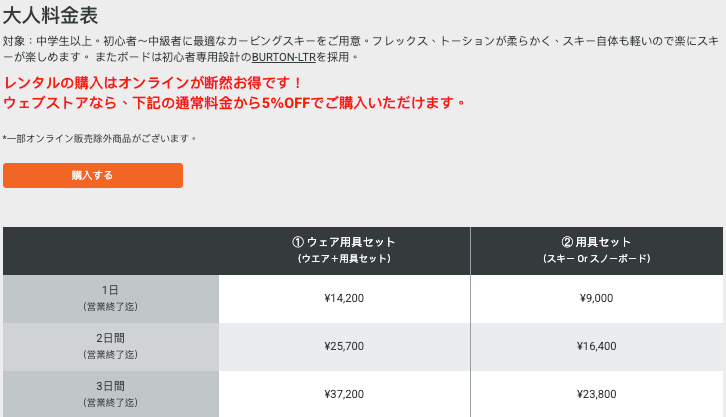Select the ② 用具セット column header
This screenshot has width=726, height=417.
597,242
